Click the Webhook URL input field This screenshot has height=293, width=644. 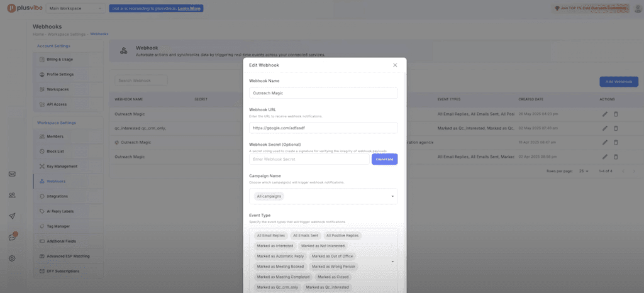click(x=323, y=128)
